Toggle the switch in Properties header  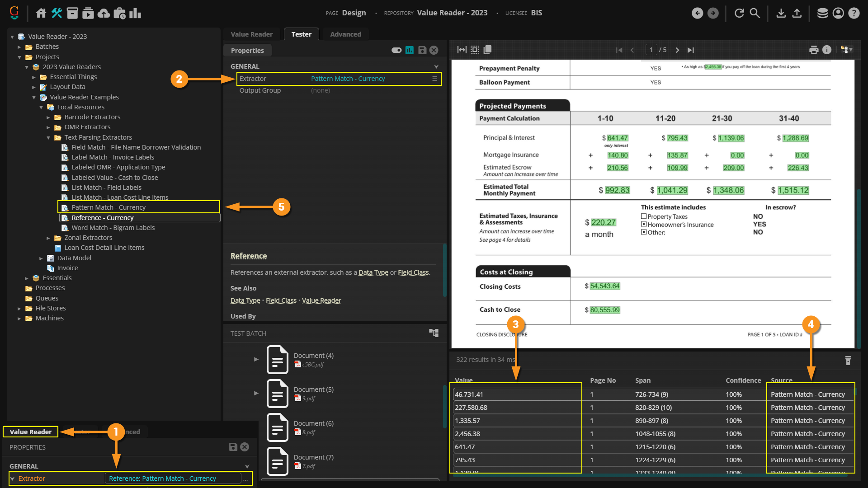(x=396, y=50)
